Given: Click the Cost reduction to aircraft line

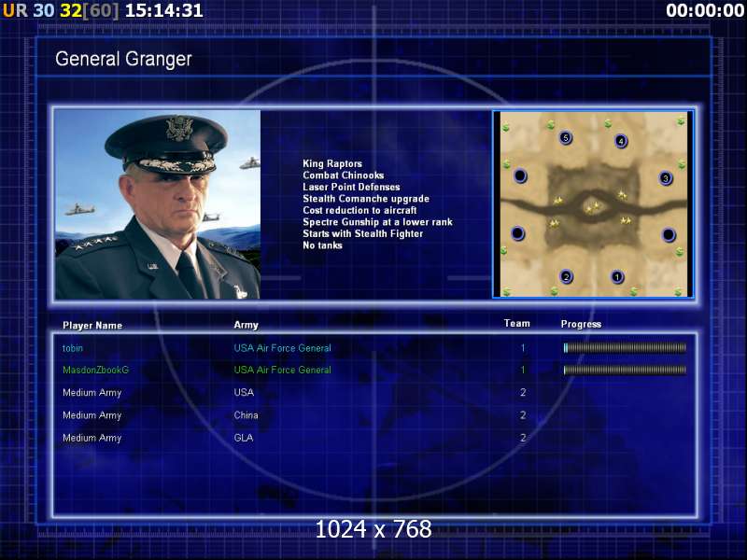Looking at the screenshot, I should pos(359,210).
